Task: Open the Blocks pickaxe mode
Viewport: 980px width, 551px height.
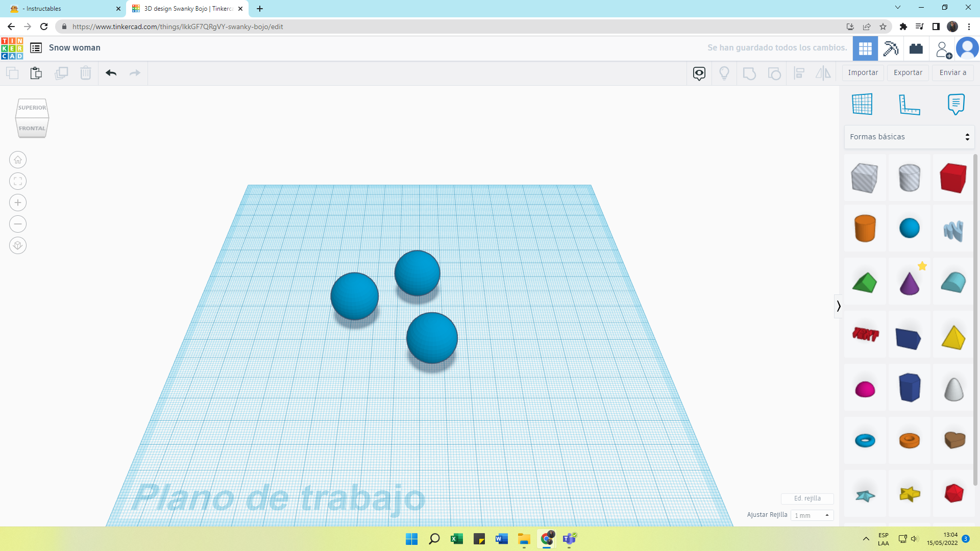Action: (x=891, y=48)
